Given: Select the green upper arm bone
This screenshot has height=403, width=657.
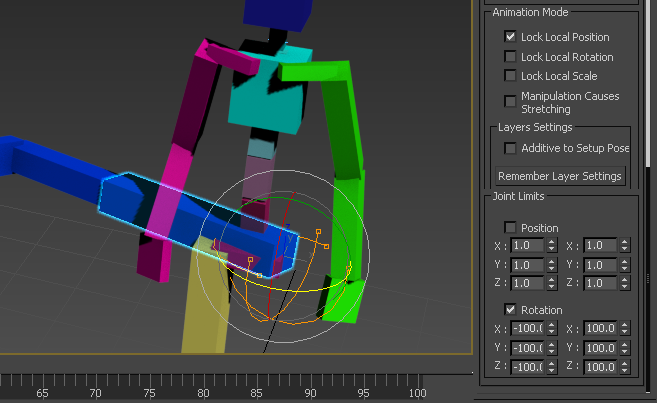Looking at the screenshot, I should pos(341,121).
